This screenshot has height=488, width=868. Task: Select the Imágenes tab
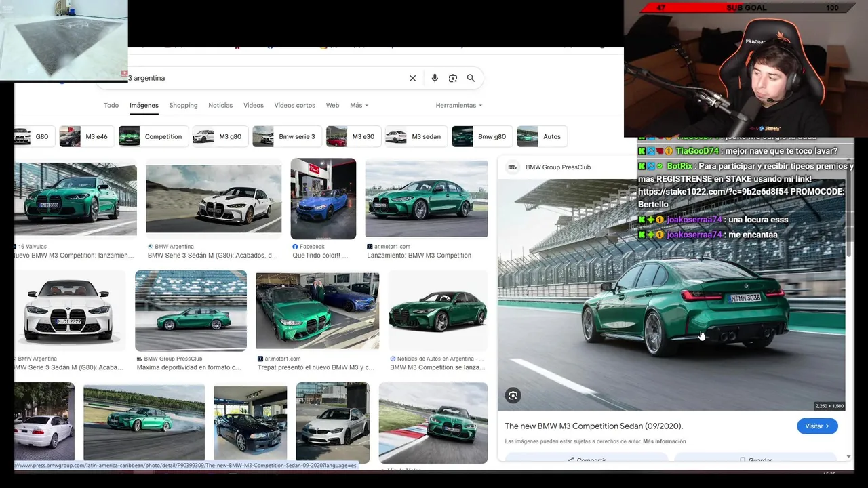[144, 105]
